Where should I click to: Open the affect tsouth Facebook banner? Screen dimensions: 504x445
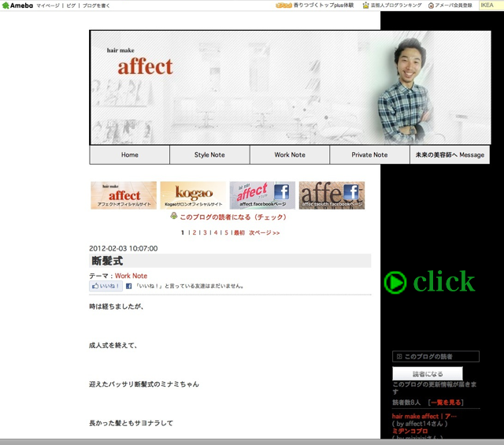(332, 195)
